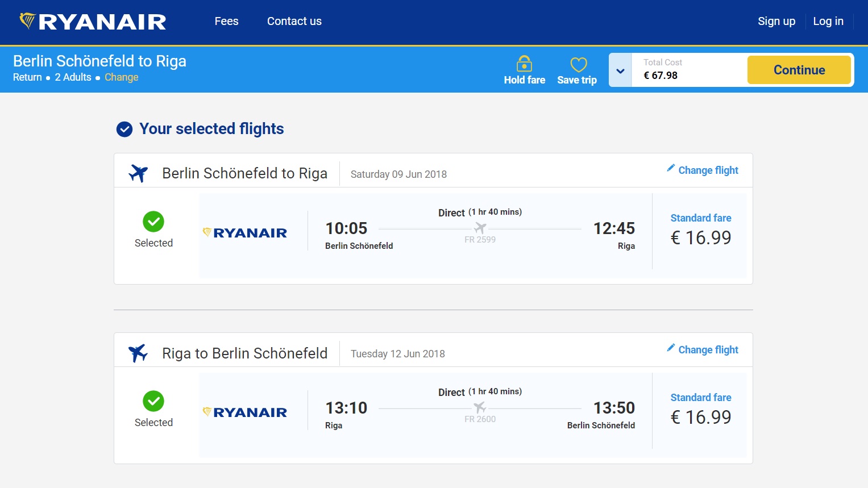Click green Selected check on 10:05 flight
The image size is (868, 488).
[x=153, y=222]
